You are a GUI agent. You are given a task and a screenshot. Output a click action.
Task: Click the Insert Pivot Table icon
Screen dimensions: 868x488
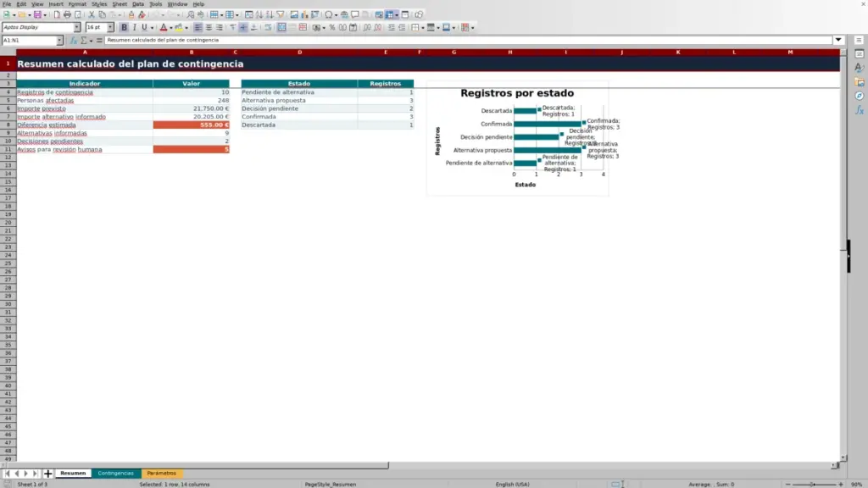(x=315, y=14)
